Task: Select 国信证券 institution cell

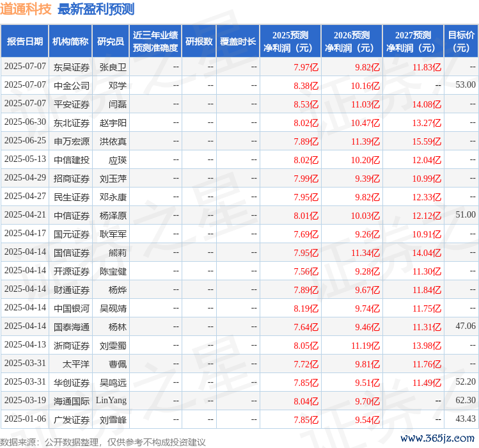Action: [x=72, y=253]
